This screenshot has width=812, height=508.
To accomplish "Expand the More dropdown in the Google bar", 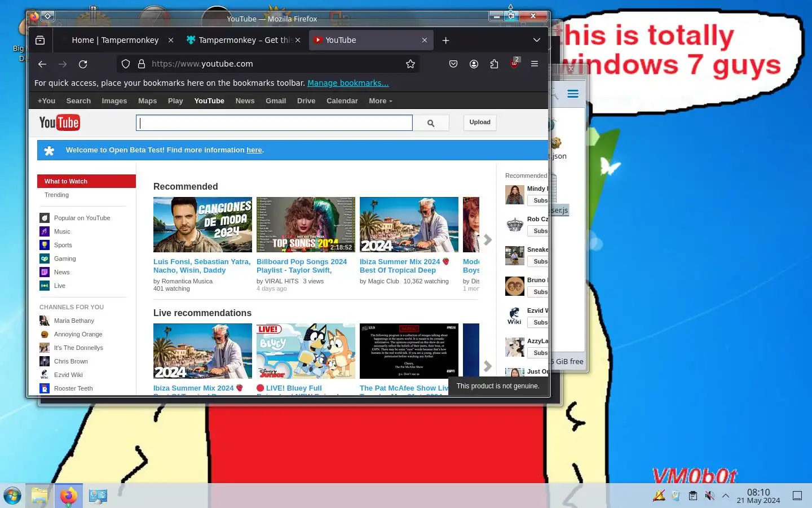I will pos(381,101).
